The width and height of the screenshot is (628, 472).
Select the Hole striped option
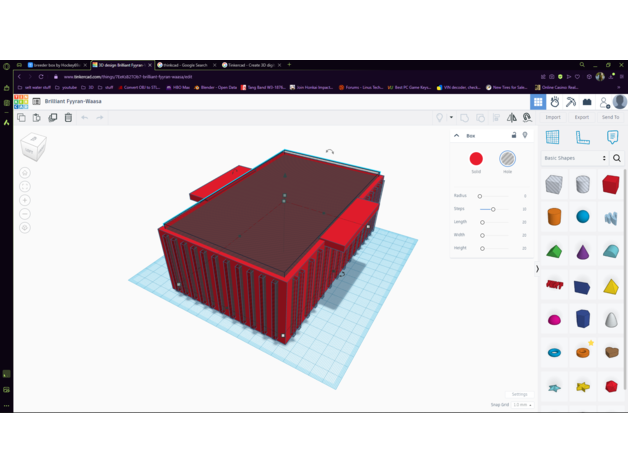507,159
